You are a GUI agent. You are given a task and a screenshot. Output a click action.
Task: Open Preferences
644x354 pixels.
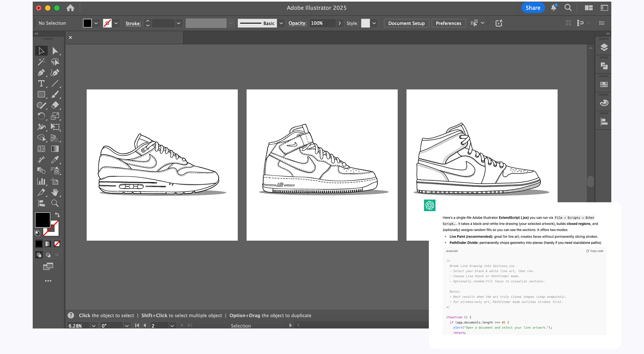(448, 23)
